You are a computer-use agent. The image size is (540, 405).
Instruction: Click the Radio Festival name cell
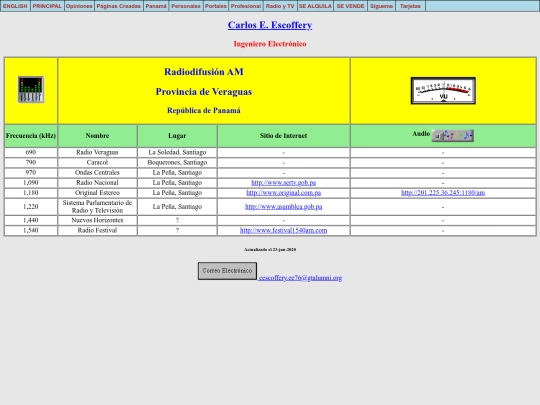(97, 230)
